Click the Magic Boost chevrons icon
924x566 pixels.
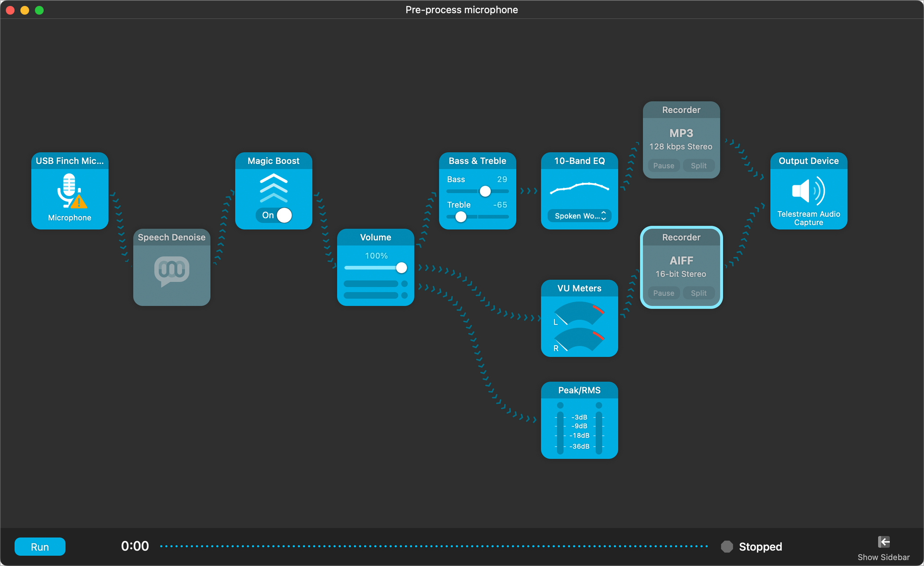tap(274, 189)
